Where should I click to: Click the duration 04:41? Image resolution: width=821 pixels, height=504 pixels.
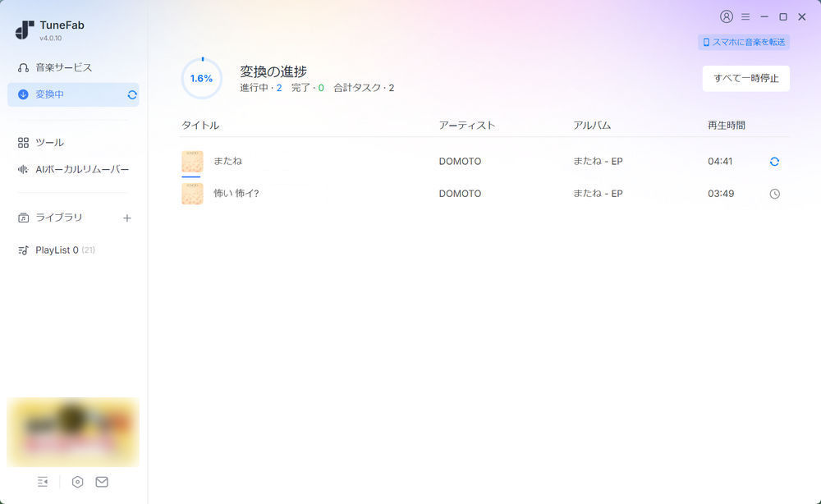click(x=720, y=162)
